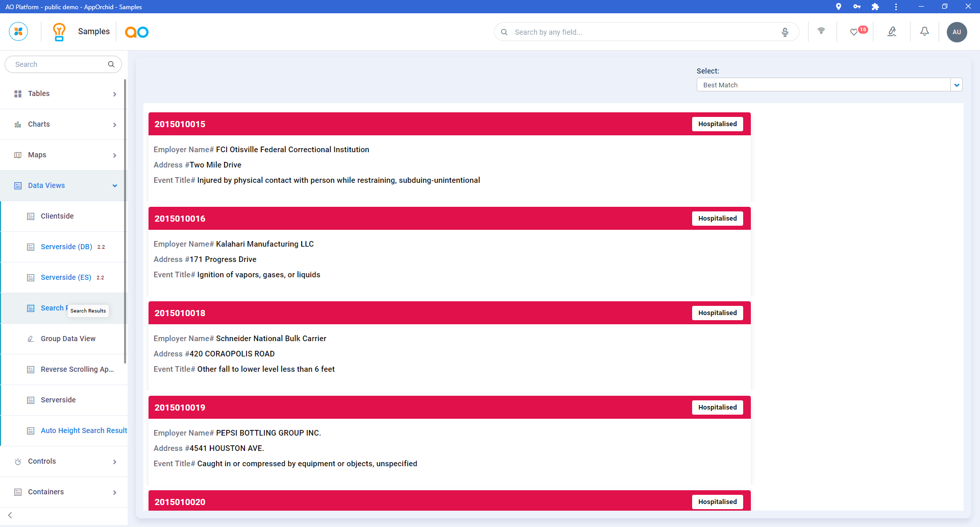The image size is (980, 527).
Task: Focus the Search by any field box
Action: click(x=643, y=32)
